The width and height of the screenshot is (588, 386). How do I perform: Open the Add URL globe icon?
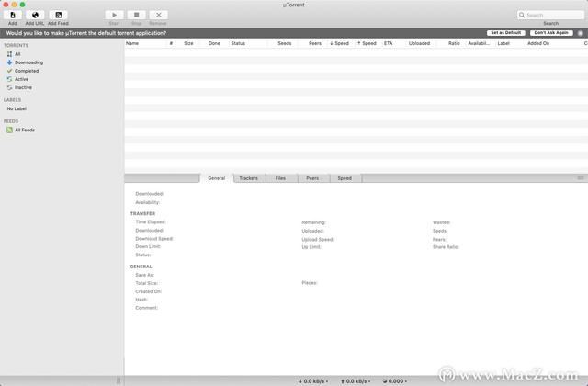coord(35,15)
